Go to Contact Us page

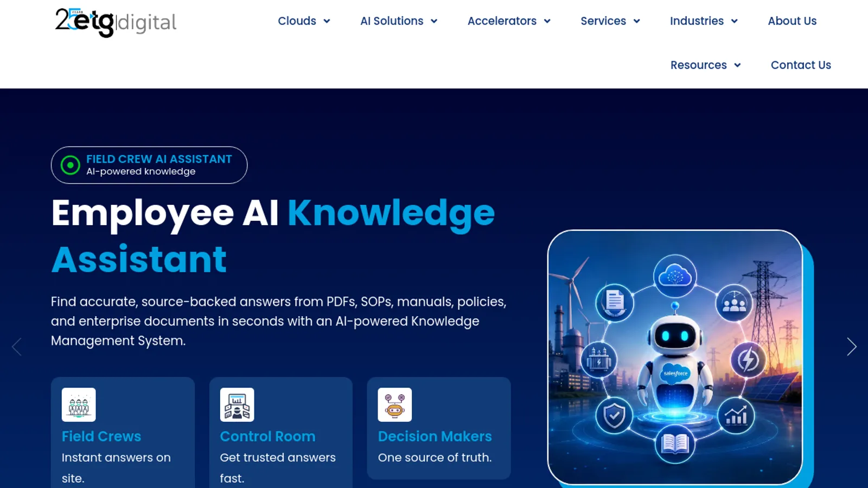point(801,65)
